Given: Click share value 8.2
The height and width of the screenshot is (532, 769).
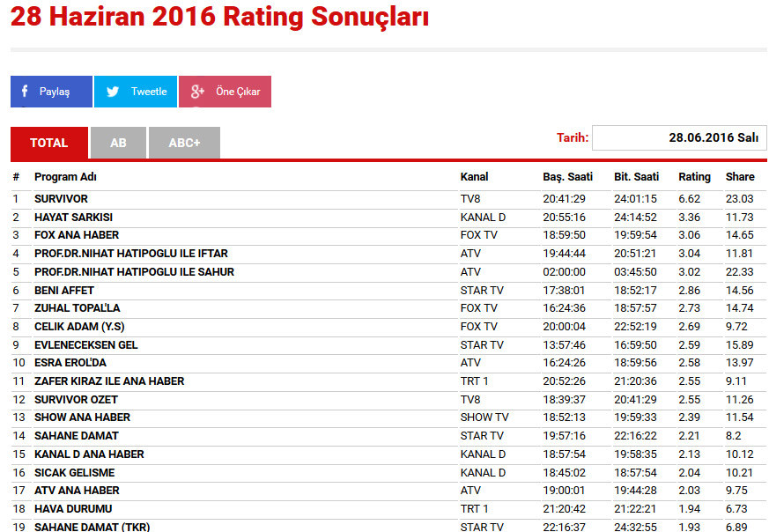Looking at the screenshot, I should 733,436.
